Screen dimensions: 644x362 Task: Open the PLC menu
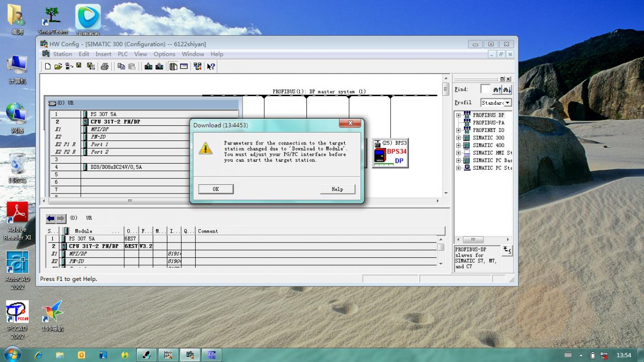(123, 54)
